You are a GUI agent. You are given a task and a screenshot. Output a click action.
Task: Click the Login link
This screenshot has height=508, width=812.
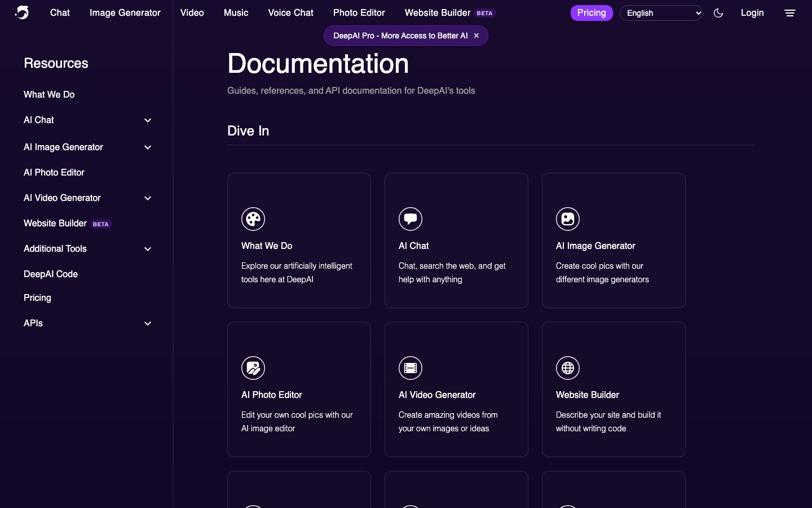pos(752,13)
